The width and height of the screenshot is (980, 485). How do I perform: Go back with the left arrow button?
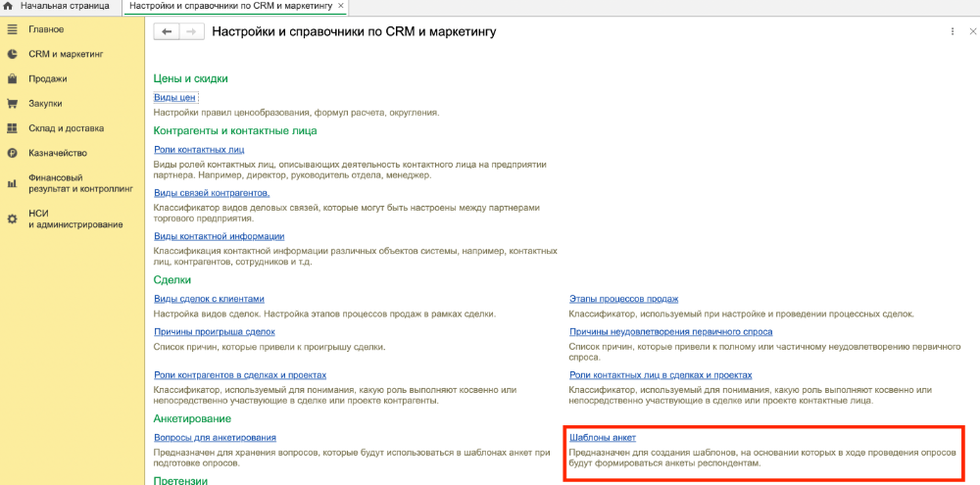[x=167, y=32]
